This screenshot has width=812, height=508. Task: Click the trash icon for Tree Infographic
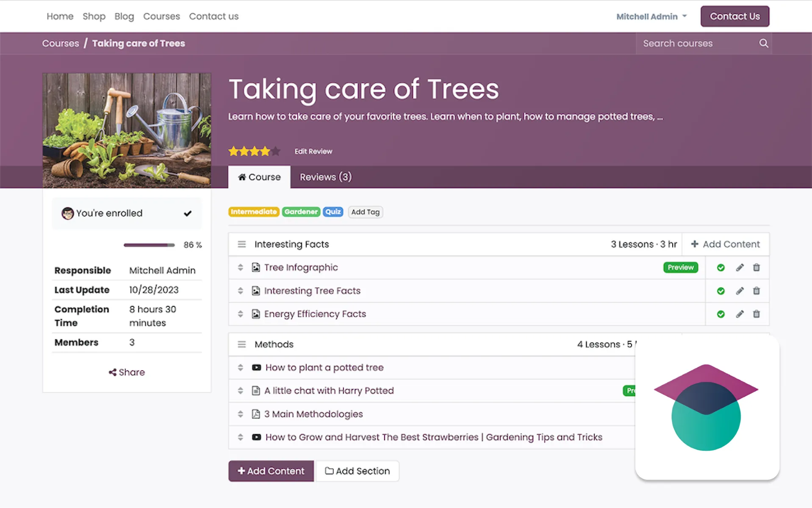tap(756, 267)
